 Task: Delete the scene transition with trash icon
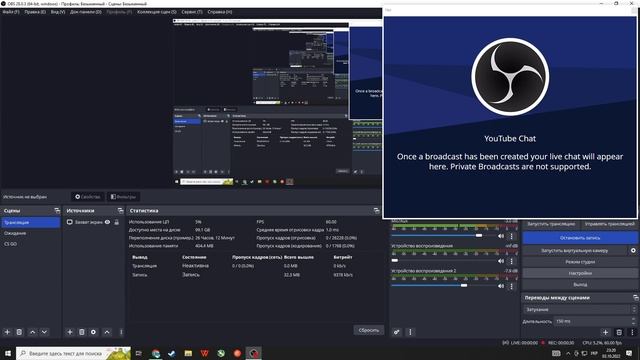point(619,332)
